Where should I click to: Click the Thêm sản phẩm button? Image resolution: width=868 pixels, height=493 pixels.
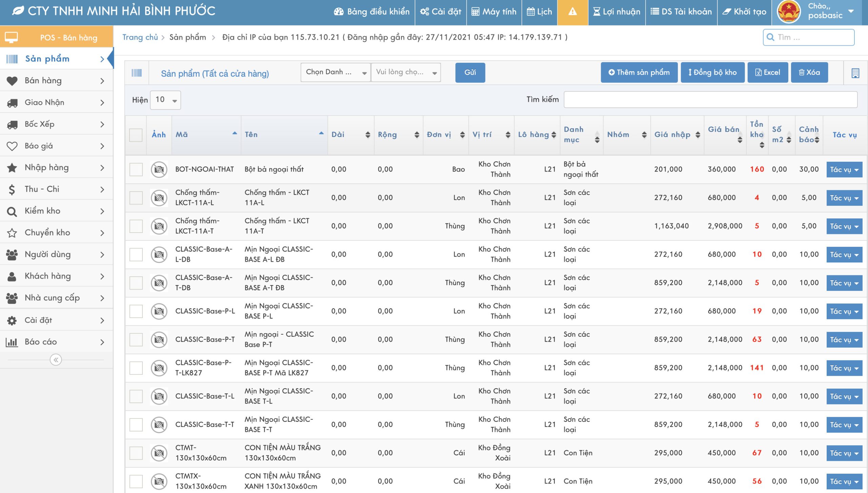pos(639,72)
